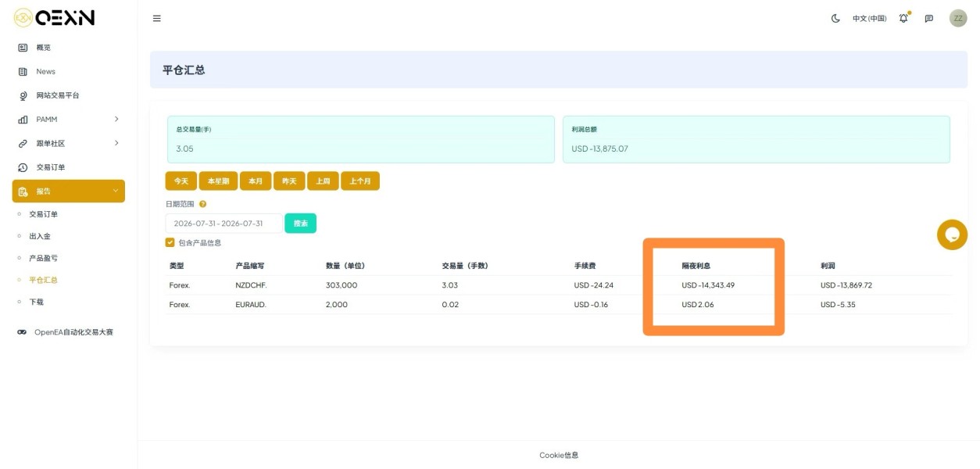Click the 利润总额 USD -13,875.07 card
Screen dimensions: 980x469
[x=756, y=140]
